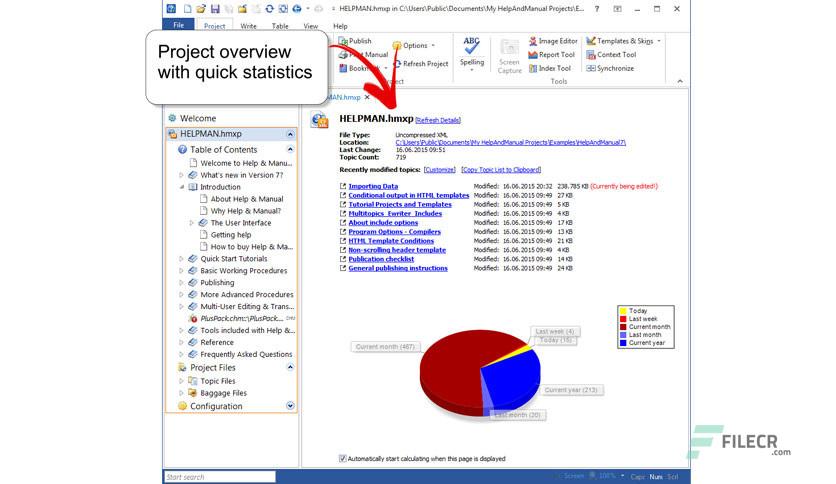Open the File menu
Screen dimensions: 836x484
[x=179, y=25]
